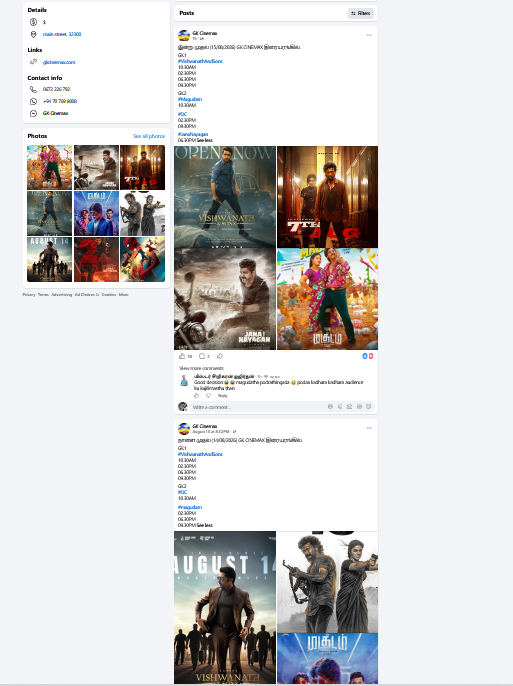Click phone number 0672 226 792

click(56, 89)
